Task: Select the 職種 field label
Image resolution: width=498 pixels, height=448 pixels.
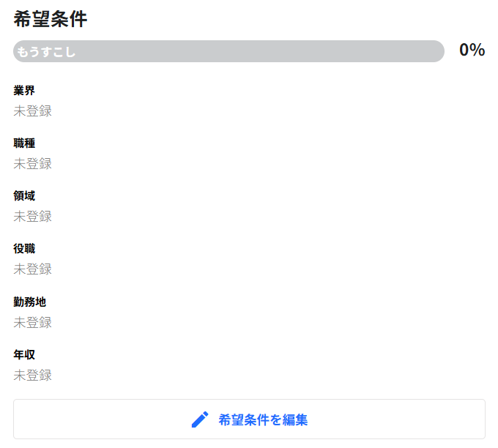Action: 24,143
